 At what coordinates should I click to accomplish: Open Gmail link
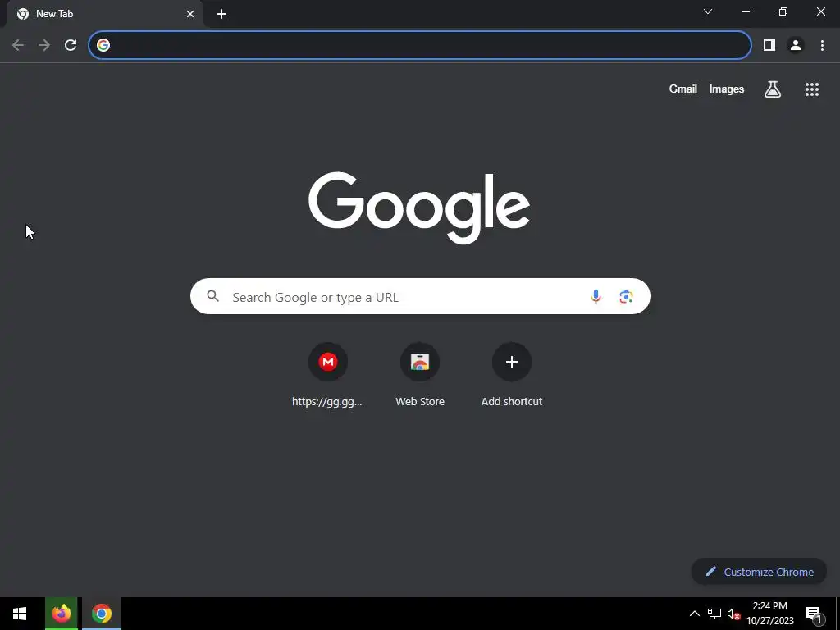pyautogui.click(x=682, y=89)
